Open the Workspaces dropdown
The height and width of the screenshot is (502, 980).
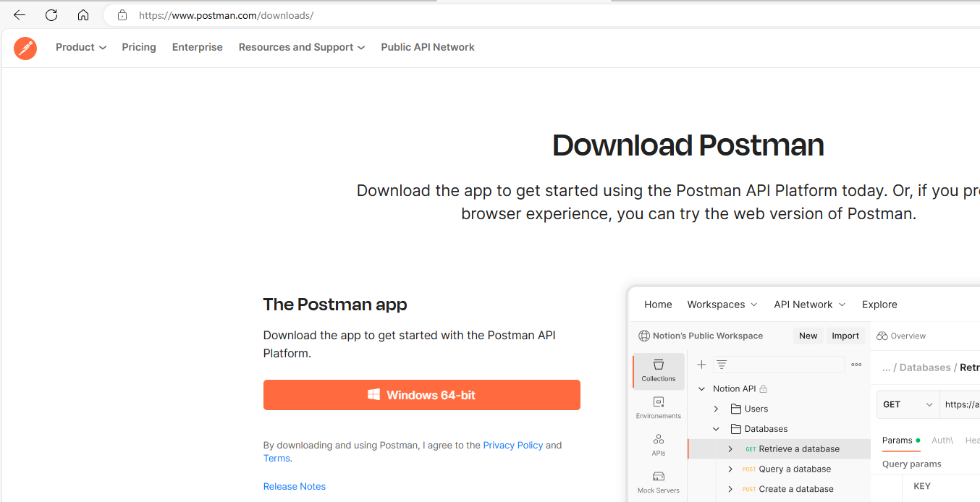[x=722, y=305]
